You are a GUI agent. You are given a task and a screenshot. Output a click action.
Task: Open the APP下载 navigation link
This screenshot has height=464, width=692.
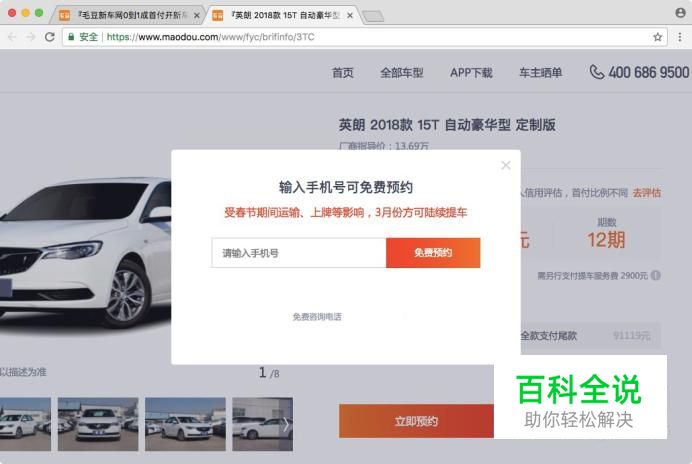(471, 72)
